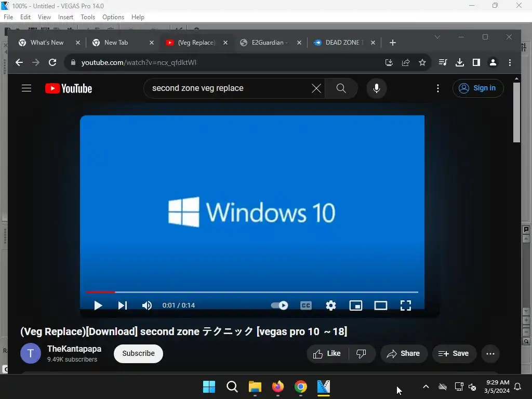Viewport: 532px width, 399px height.
Task: Open File Explorer from taskbar
Action: (255, 387)
